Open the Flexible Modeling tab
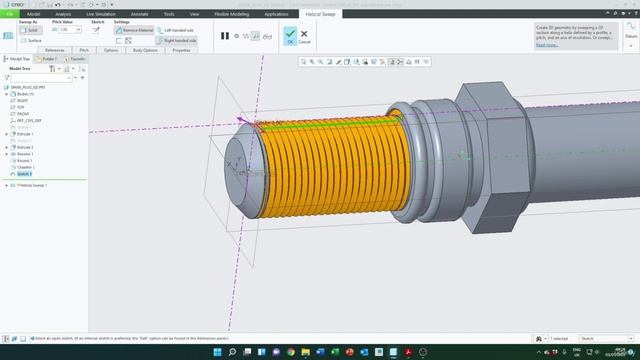 tap(232, 14)
